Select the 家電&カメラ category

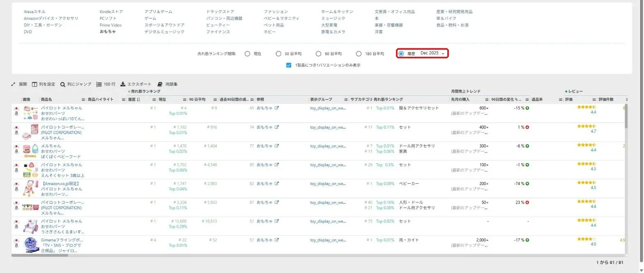tap(333, 32)
